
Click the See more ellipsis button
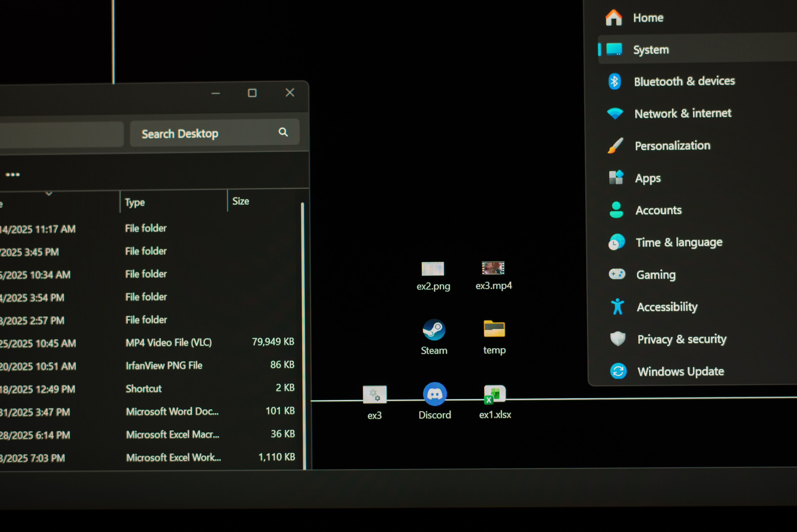[x=13, y=175]
